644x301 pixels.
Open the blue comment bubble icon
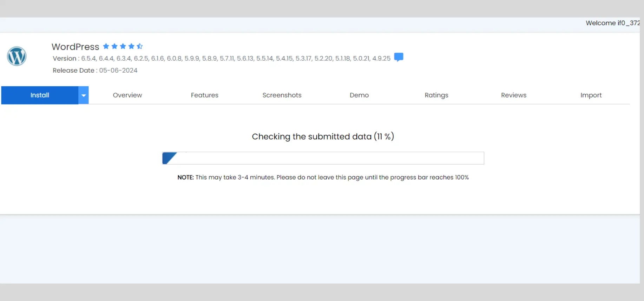(x=399, y=57)
